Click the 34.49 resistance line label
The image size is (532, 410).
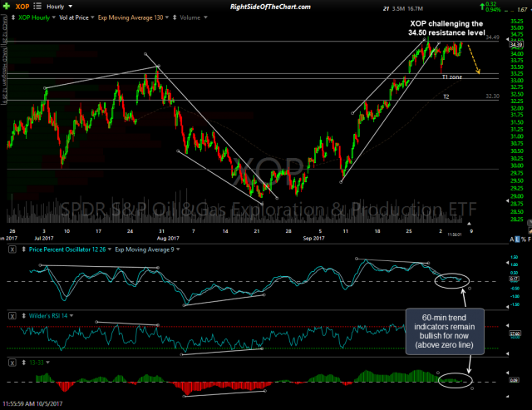(x=492, y=37)
